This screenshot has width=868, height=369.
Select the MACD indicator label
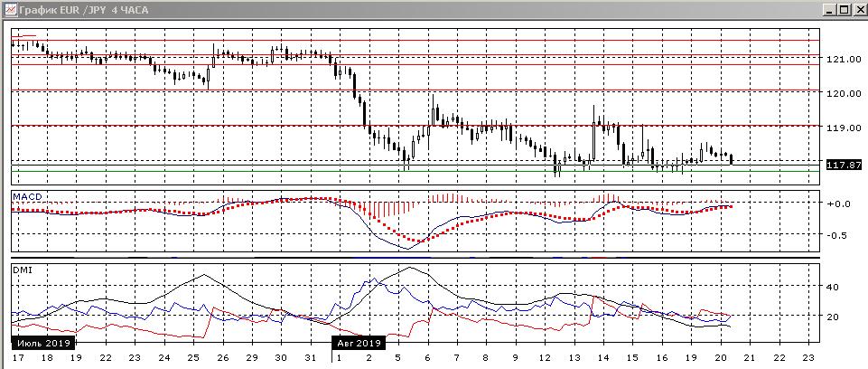click(27, 196)
